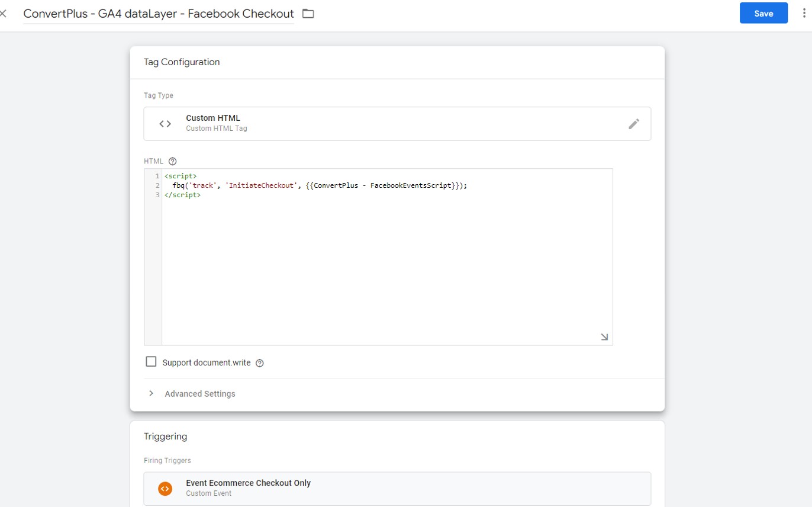812x507 pixels.
Task: Click the Triggering section heading
Action: pos(165,437)
